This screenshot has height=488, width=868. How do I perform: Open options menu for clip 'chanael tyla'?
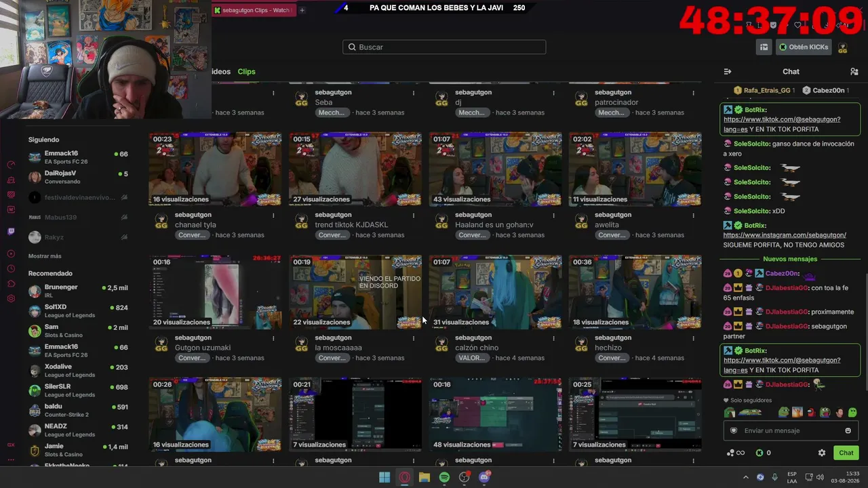pyautogui.click(x=273, y=216)
